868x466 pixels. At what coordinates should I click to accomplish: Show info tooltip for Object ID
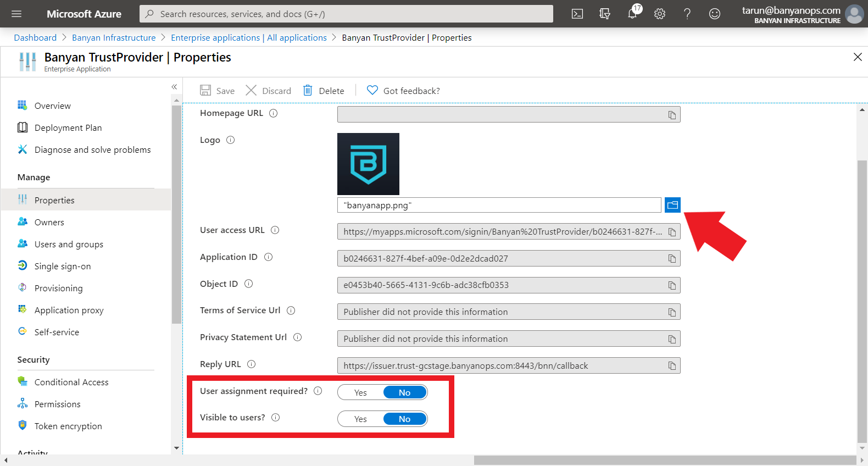point(248,284)
